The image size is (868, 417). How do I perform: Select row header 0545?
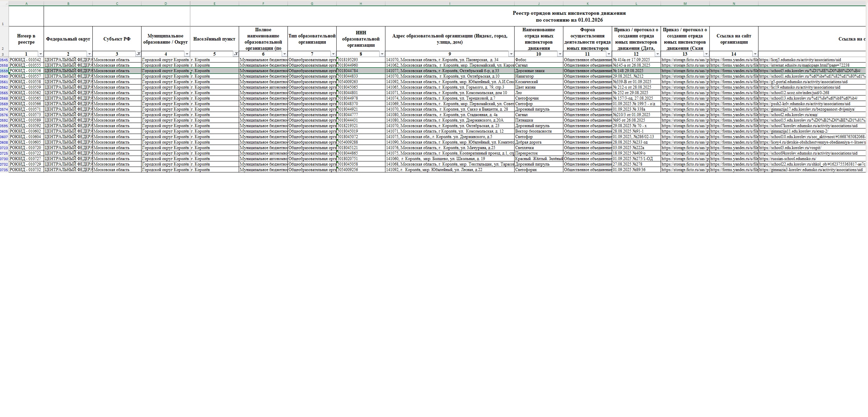coord(4,60)
